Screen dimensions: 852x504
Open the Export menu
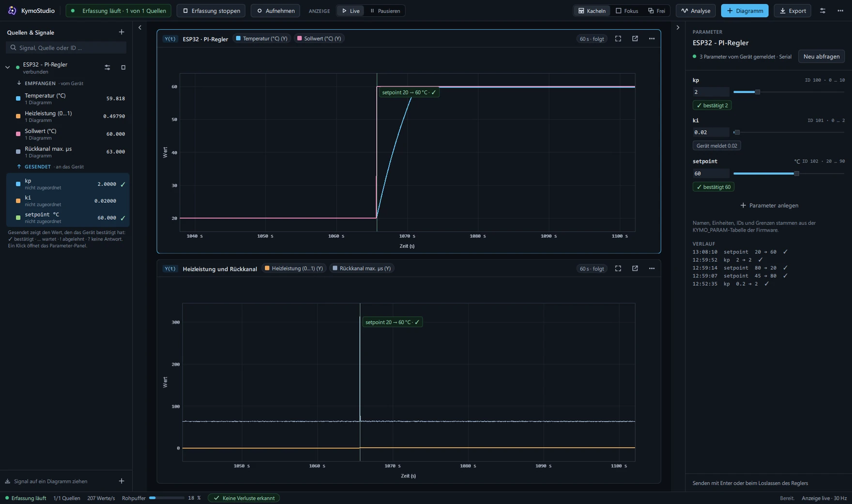(792, 11)
